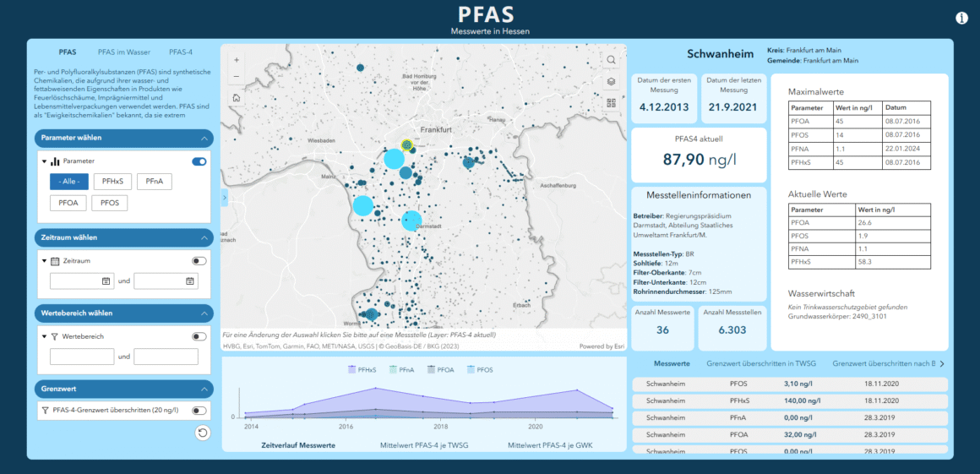Click the last measurement date 21.9.2021
This screenshot has width=980, height=474.
tap(733, 107)
